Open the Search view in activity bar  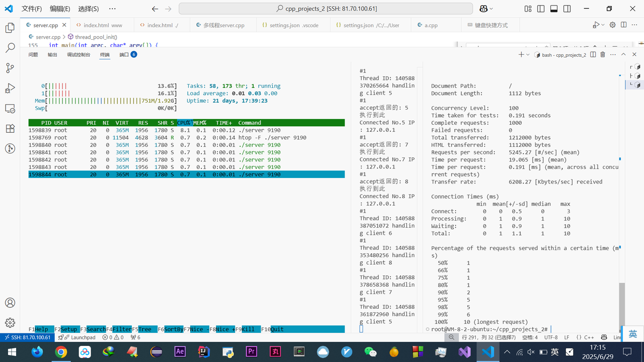point(10,48)
